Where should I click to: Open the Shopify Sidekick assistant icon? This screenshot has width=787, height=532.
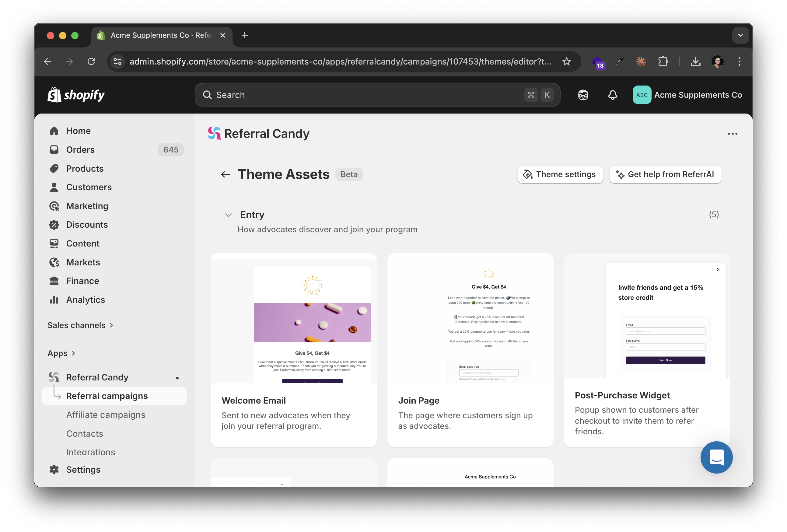point(583,95)
